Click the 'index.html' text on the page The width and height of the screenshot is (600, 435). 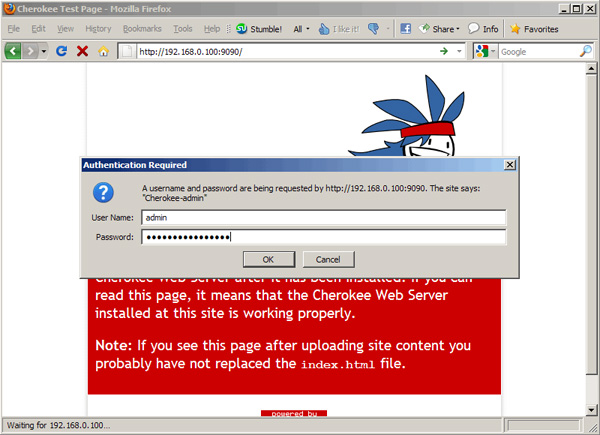click(338, 364)
